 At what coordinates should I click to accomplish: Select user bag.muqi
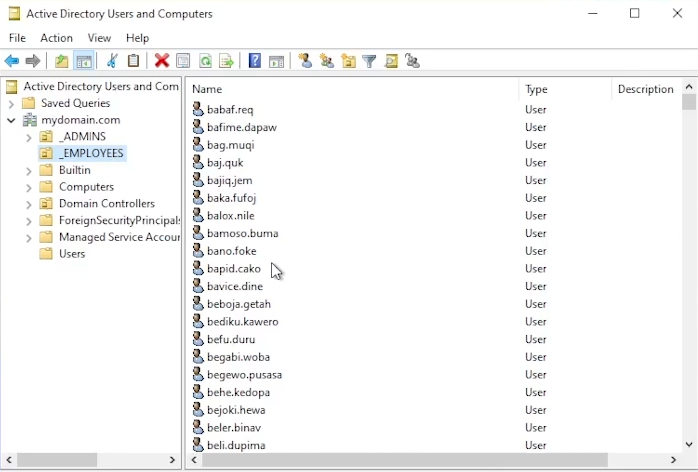231,145
